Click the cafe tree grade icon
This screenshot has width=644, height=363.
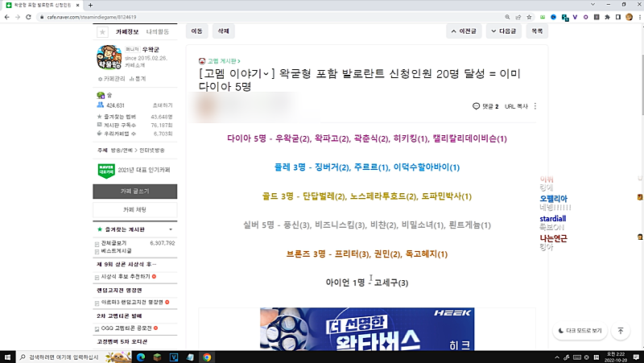(101, 95)
